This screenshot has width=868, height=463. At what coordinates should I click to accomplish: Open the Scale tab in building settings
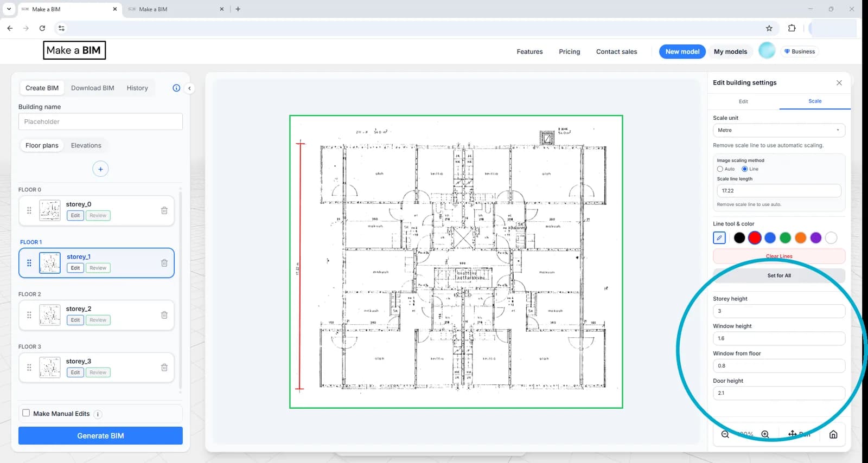815,101
